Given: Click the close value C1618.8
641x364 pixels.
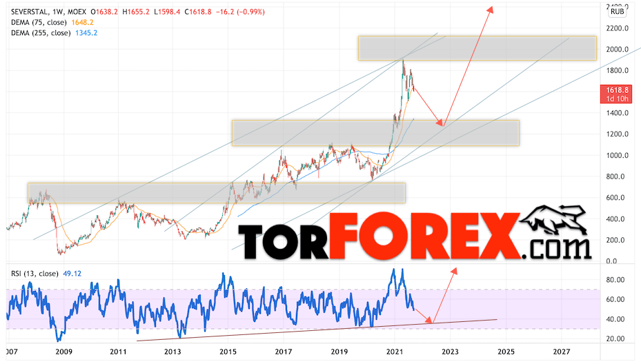Looking at the screenshot, I should point(198,12).
